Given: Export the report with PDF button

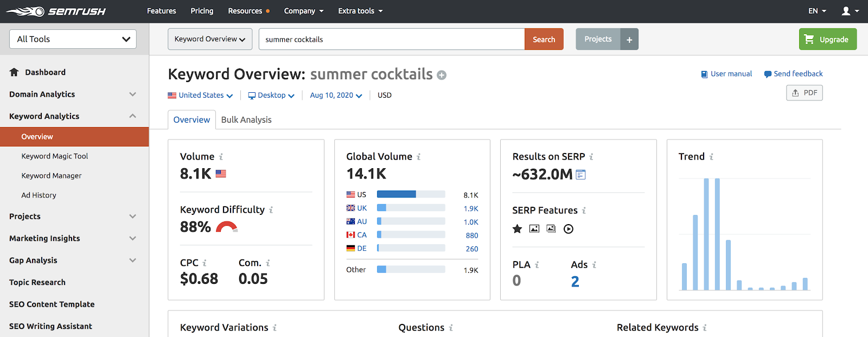Looking at the screenshot, I should pos(805,93).
